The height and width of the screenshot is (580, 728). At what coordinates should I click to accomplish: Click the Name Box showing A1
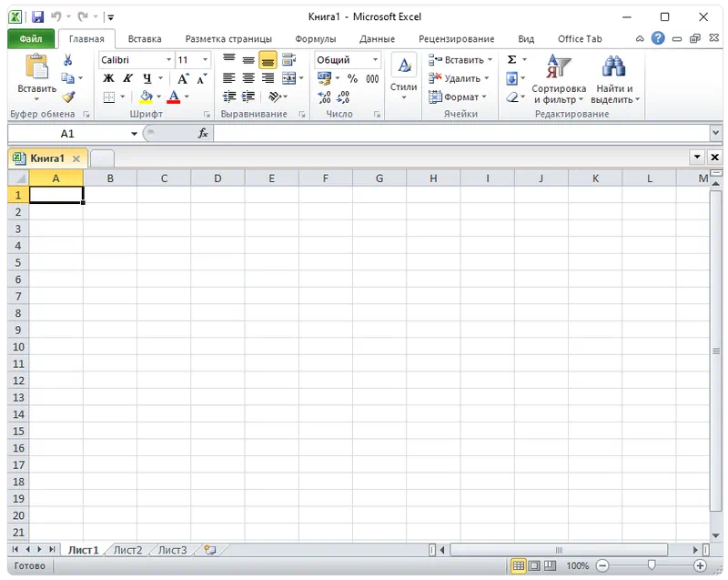tap(67, 133)
